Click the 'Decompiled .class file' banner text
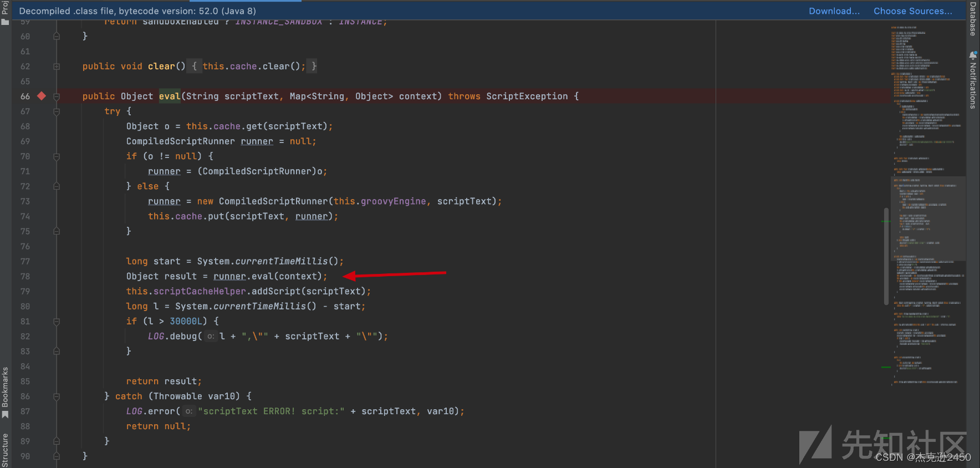 (137, 11)
